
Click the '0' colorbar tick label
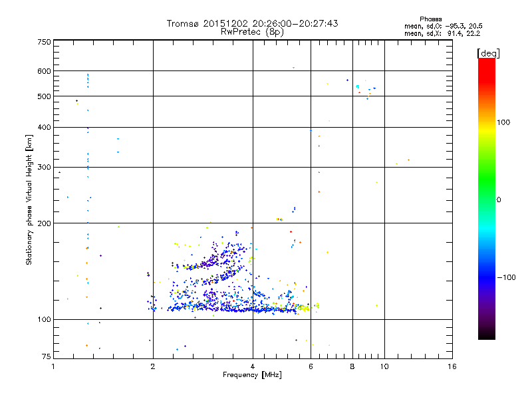coord(498,200)
